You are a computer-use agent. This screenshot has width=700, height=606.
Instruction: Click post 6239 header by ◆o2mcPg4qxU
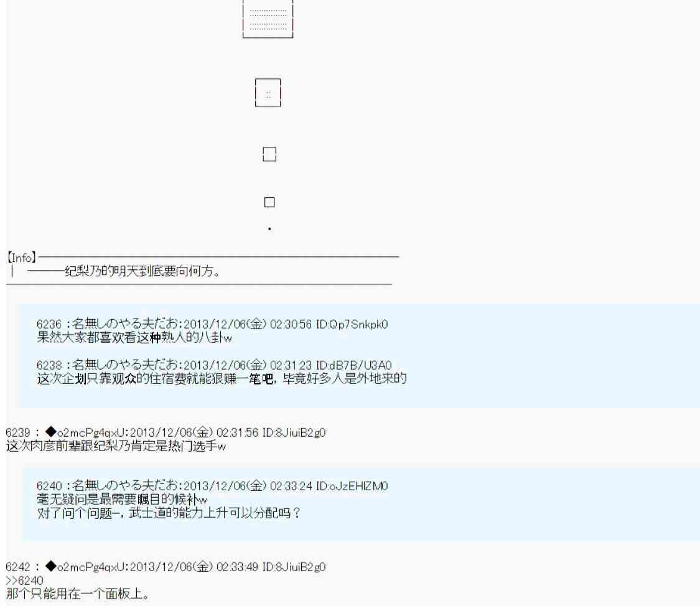166,432
